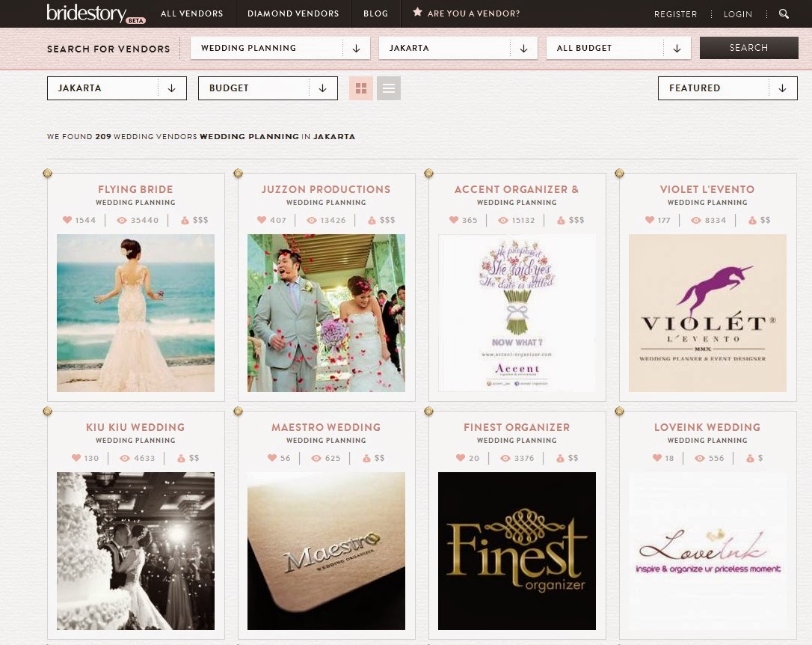Click eye icon on Loveink Wedding card
The image size is (812, 645).
[700, 458]
